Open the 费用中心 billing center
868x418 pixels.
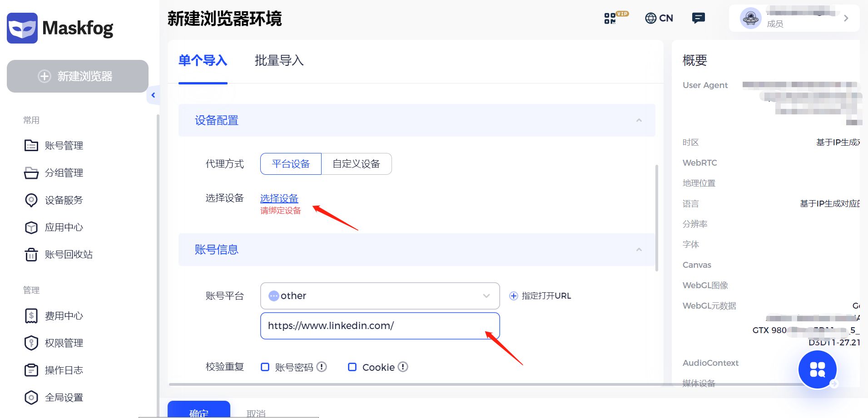coord(64,315)
